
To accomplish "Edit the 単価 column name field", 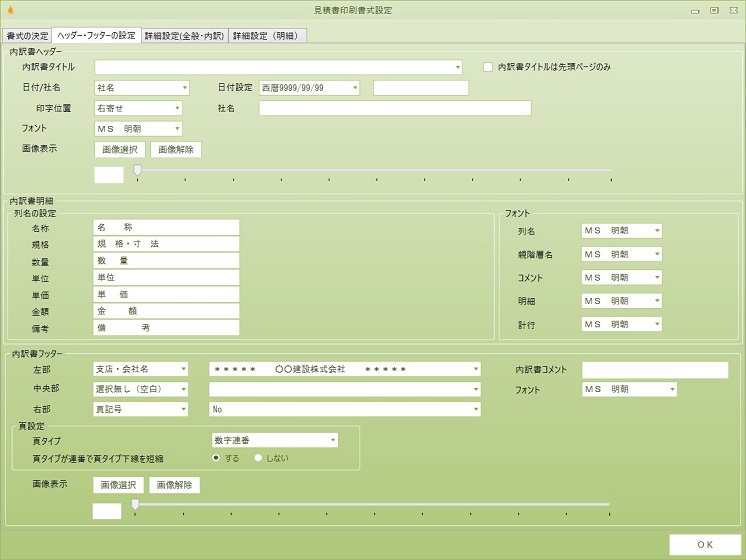I will coord(166,294).
